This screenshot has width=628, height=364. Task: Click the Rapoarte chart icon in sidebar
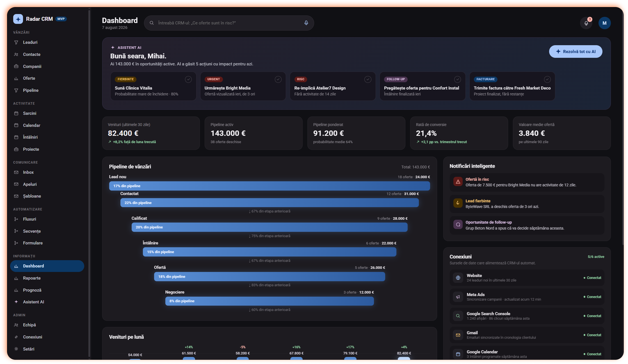click(x=16, y=278)
